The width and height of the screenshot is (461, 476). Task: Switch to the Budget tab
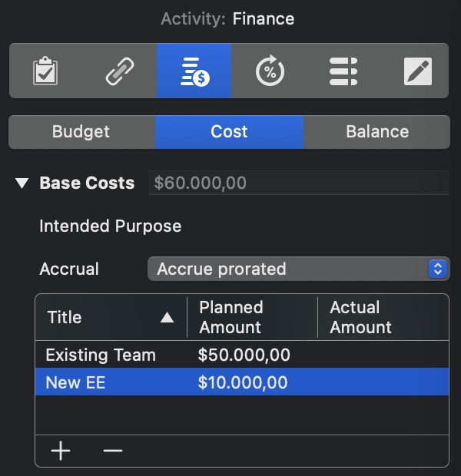pos(81,132)
